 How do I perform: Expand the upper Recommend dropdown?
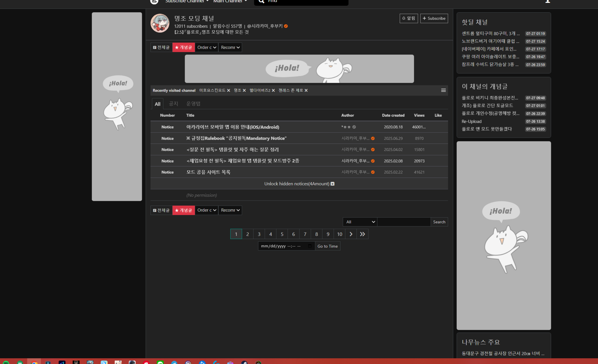click(230, 47)
